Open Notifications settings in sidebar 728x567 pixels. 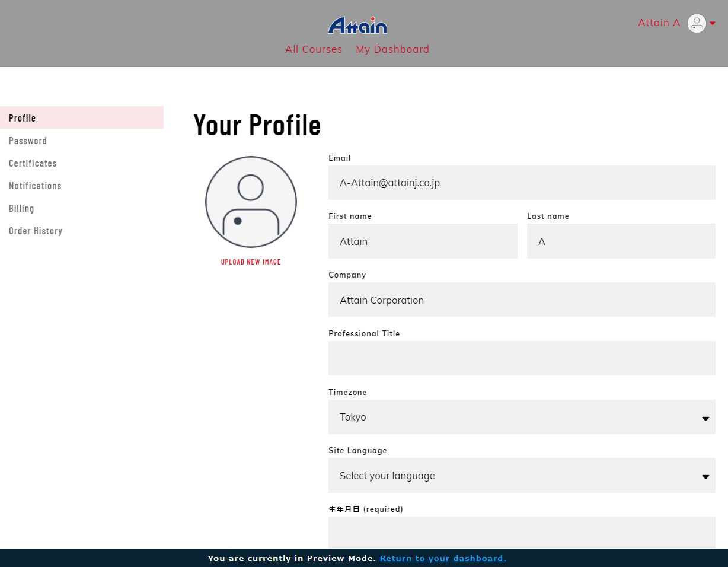coord(35,186)
